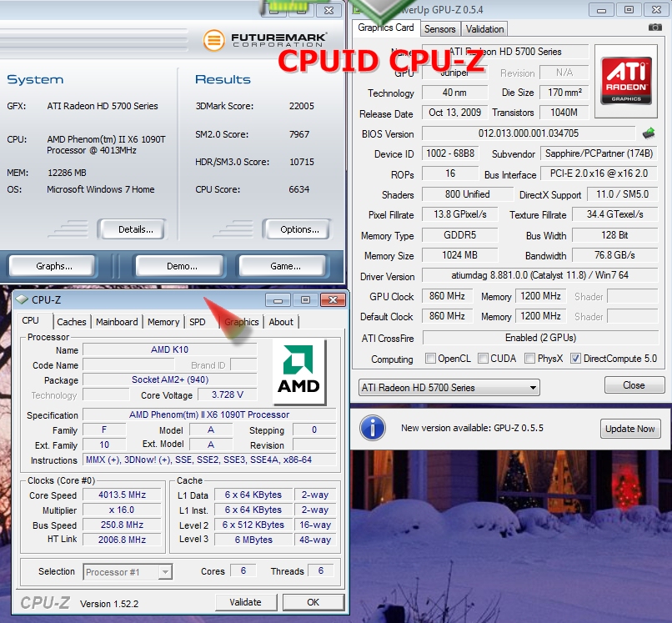Viewport: 672px width, 623px height.
Task: Click the GPU Clock 860 MHz field
Action: (447, 296)
